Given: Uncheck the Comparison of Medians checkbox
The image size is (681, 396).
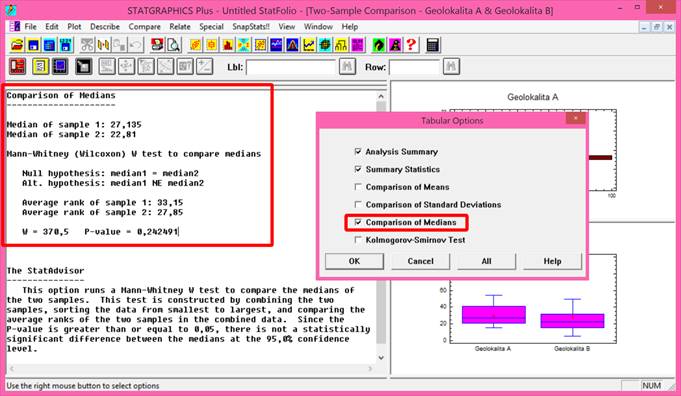Looking at the screenshot, I should point(358,222).
